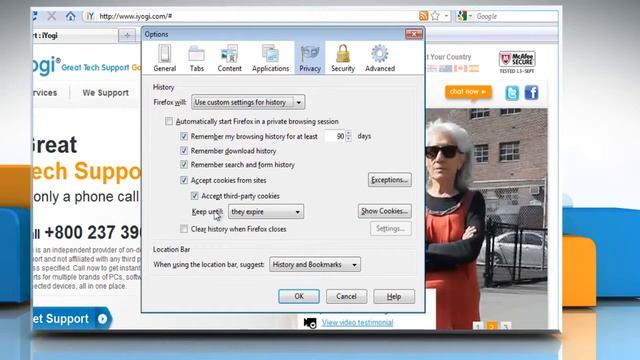Open the Twitter icon on iYogi page
640x360 pixels.
[512, 93]
